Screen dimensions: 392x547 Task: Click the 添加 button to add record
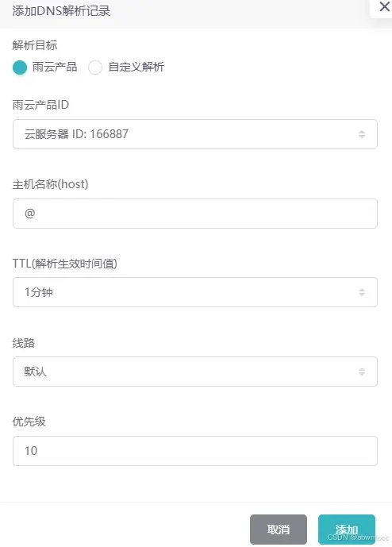pyautogui.click(x=347, y=530)
